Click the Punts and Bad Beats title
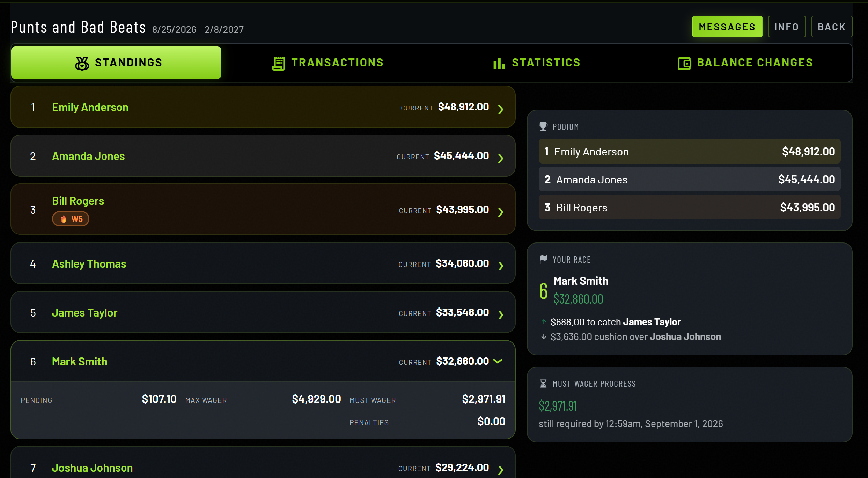Screen dimensions: 868x478 pyautogui.click(x=78, y=27)
